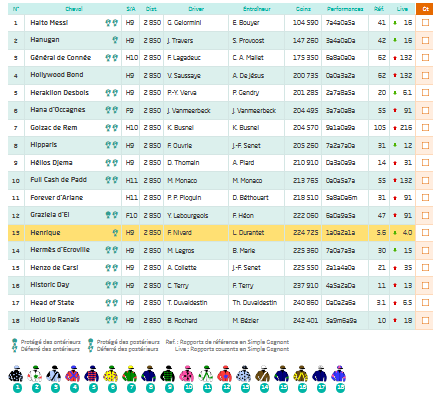Click the Performances column header
433x413 pixels.
coord(345,9)
